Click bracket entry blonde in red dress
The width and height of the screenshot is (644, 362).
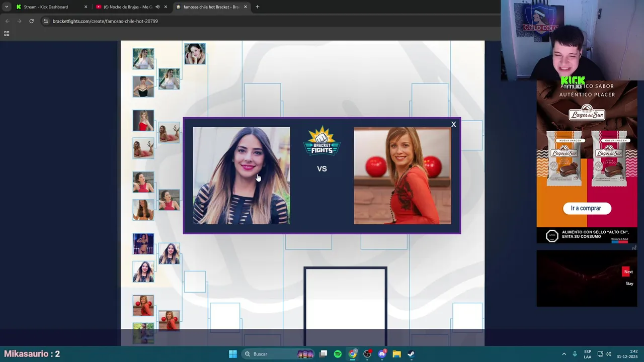(x=143, y=121)
